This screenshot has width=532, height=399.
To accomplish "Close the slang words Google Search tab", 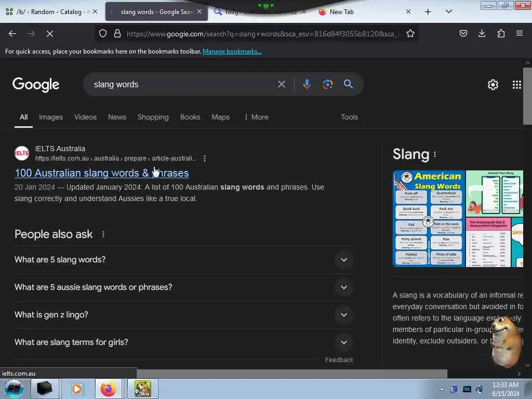I will pyautogui.click(x=199, y=11).
